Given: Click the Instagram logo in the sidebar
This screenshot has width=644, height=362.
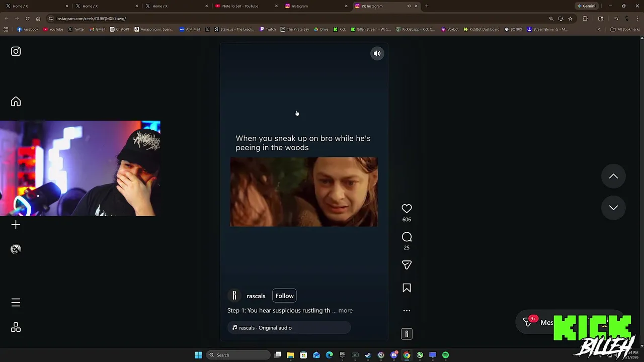Looking at the screenshot, I should [x=16, y=51].
